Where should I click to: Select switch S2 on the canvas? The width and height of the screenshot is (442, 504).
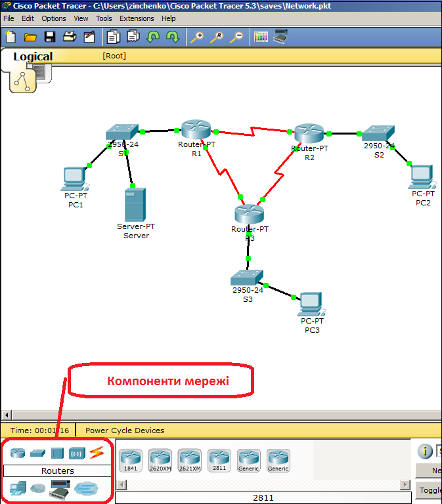click(x=378, y=133)
